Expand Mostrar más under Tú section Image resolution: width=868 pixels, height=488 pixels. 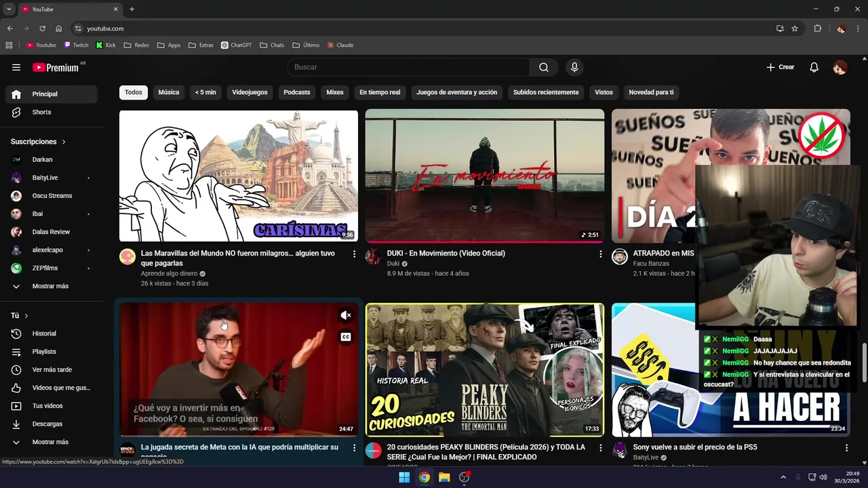52,442
